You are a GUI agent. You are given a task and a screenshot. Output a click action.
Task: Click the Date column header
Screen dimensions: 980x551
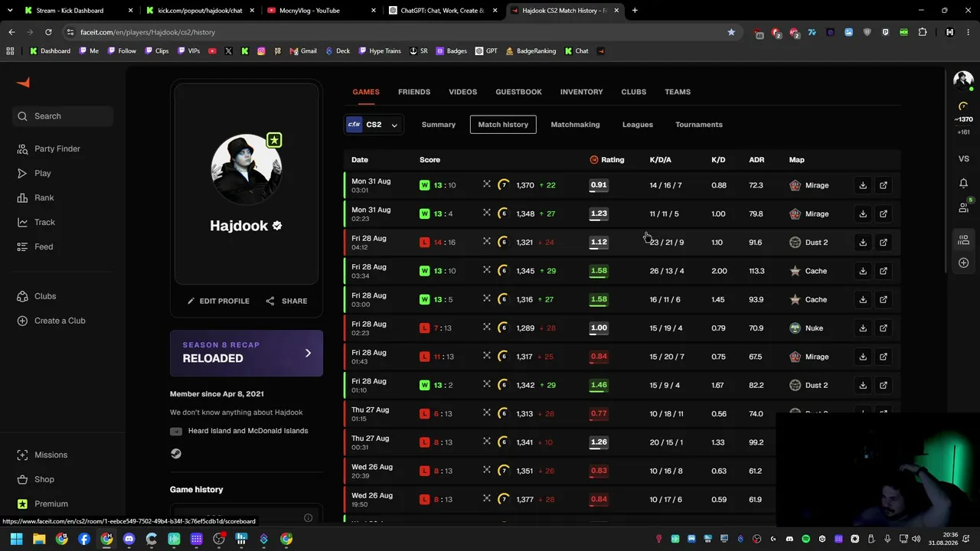(360, 160)
